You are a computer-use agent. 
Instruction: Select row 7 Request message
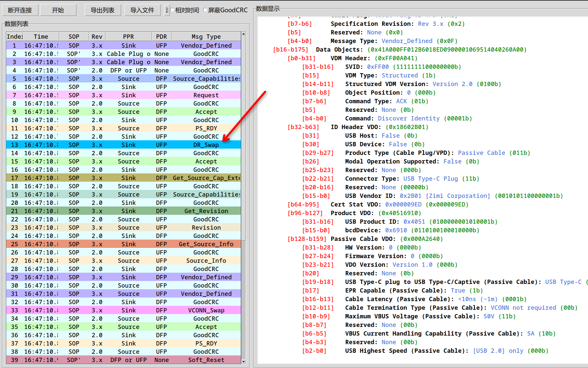(123, 95)
